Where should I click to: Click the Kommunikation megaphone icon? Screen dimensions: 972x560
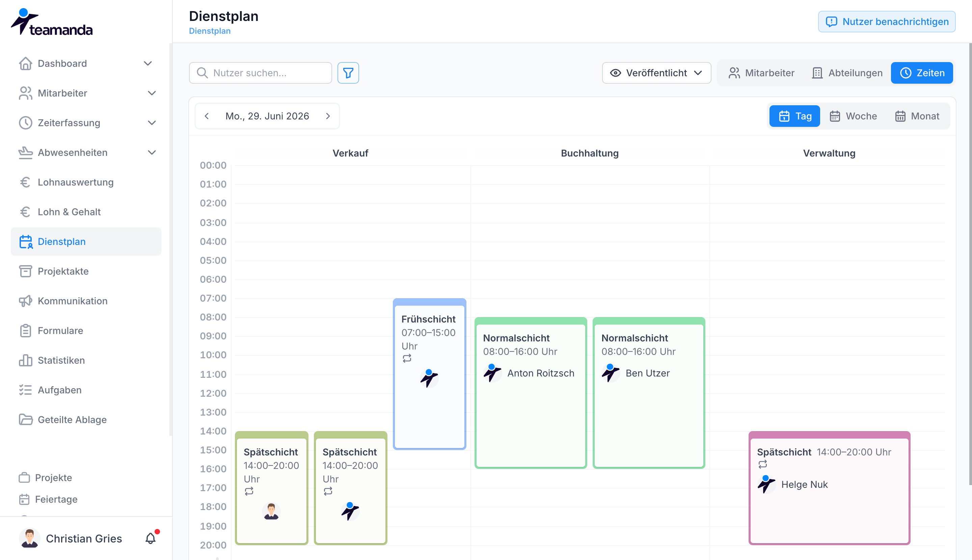pos(25,301)
